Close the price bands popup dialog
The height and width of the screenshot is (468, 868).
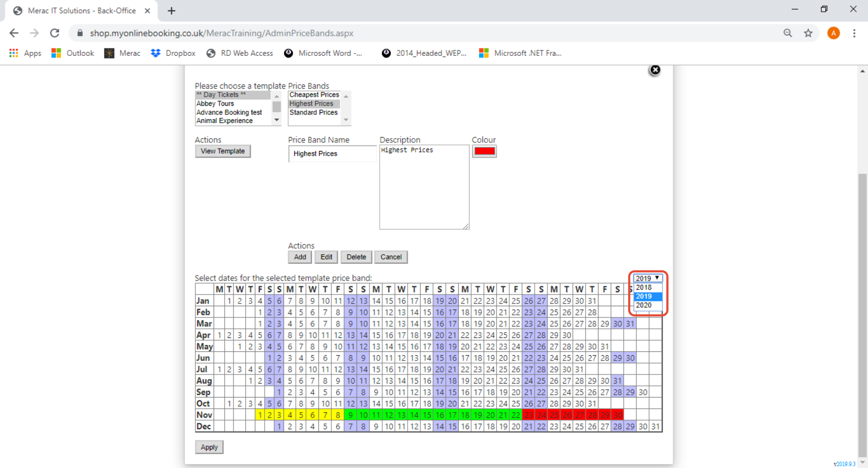pos(654,70)
